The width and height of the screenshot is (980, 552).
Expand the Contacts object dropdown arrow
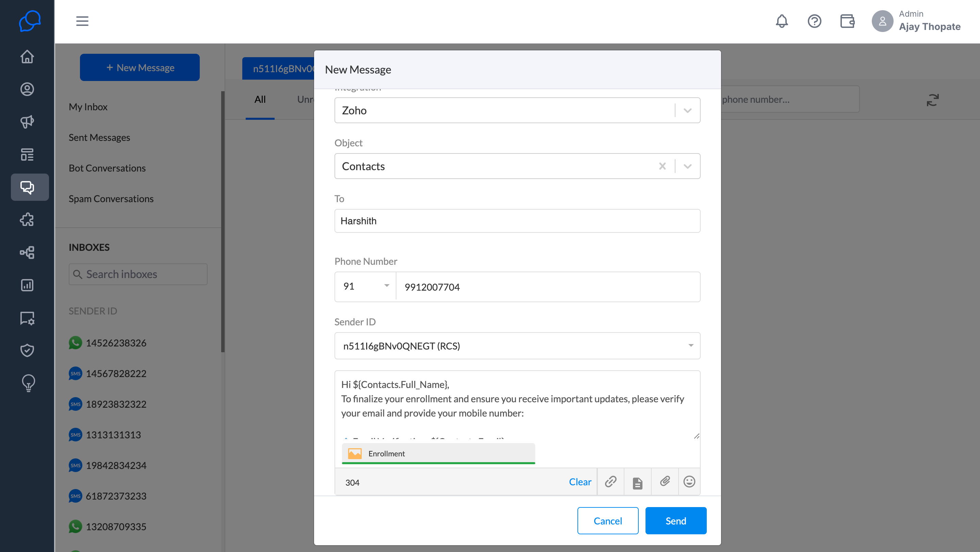click(x=687, y=166)
